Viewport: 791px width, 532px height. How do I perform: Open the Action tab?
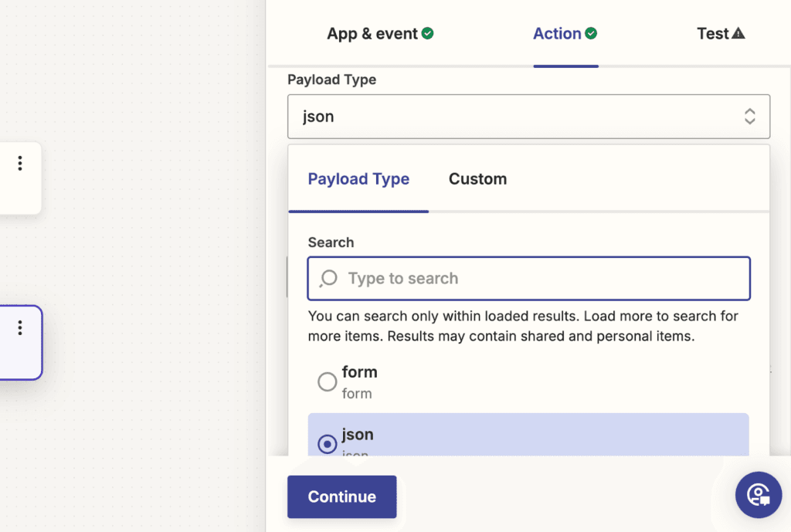coord(556,33)
